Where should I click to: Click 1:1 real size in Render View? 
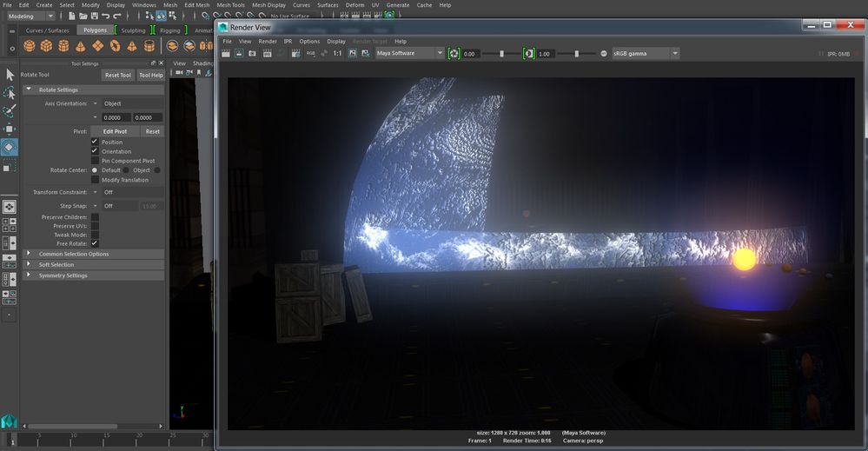[337, 53]
